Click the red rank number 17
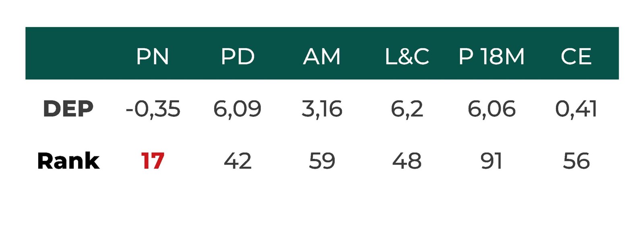This screenshot has height=231, width=644. [153, 161]
